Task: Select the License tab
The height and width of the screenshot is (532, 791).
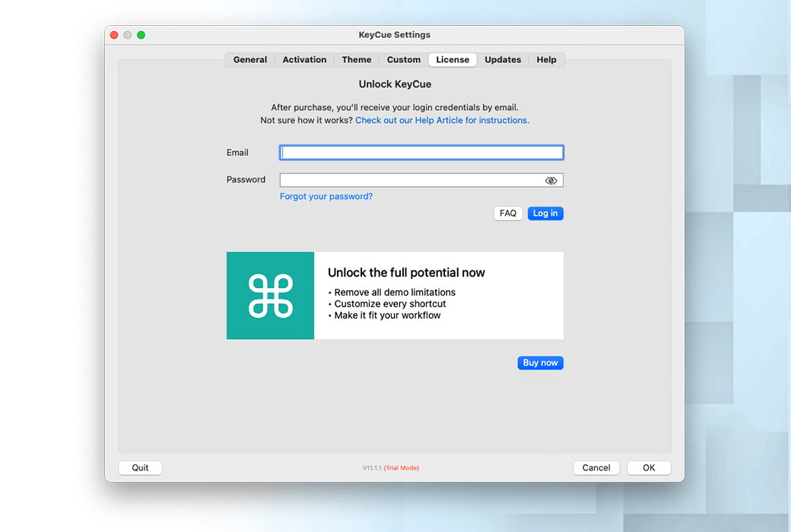Action: click(452, 59)
